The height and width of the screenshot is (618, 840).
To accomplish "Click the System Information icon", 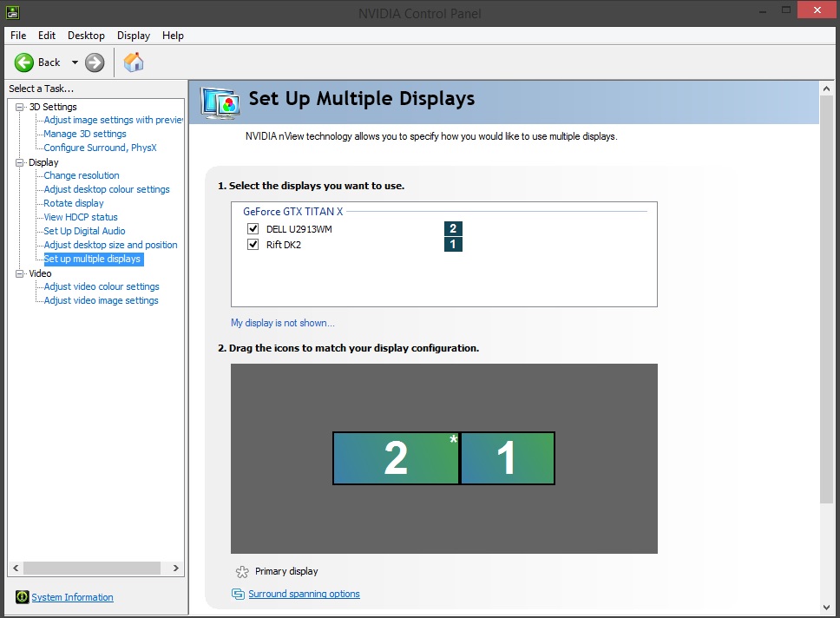I will pos(22,596).
